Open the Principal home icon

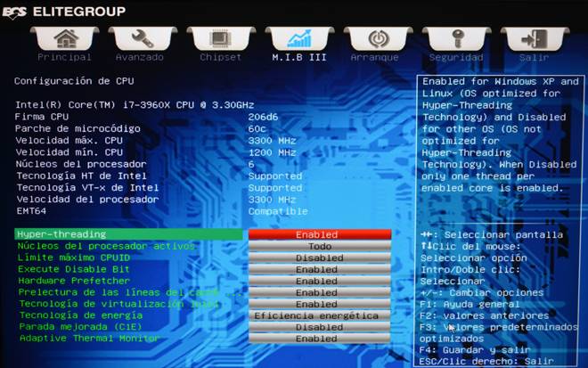coord(65,38)
